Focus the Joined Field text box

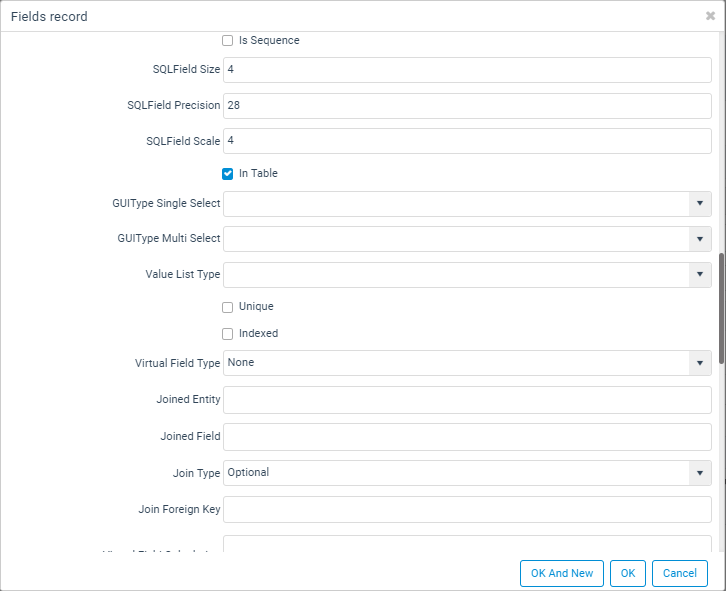(467, 437)
